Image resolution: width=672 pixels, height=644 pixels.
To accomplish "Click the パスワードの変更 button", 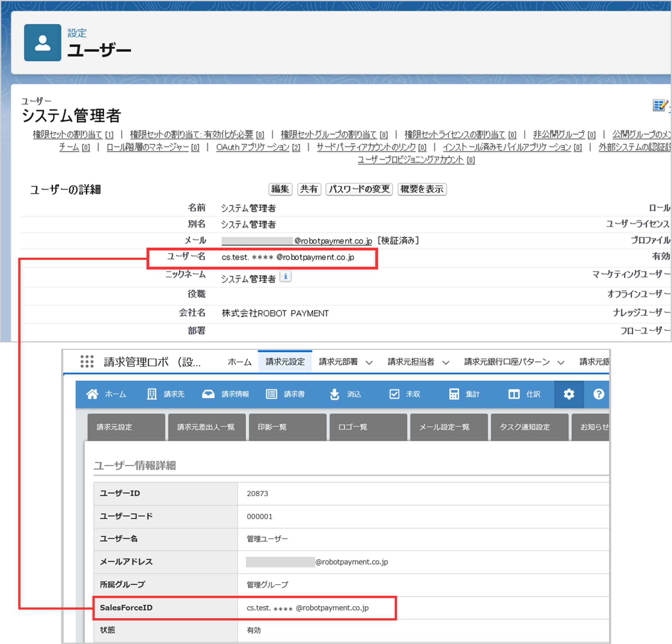I will click(359, 189).
